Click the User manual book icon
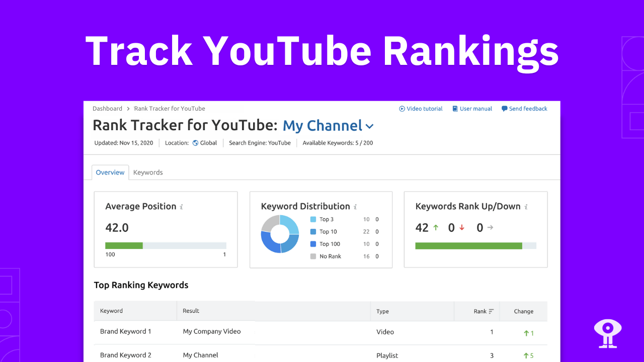This screenshot has width=644, height=362. point(455,109)
